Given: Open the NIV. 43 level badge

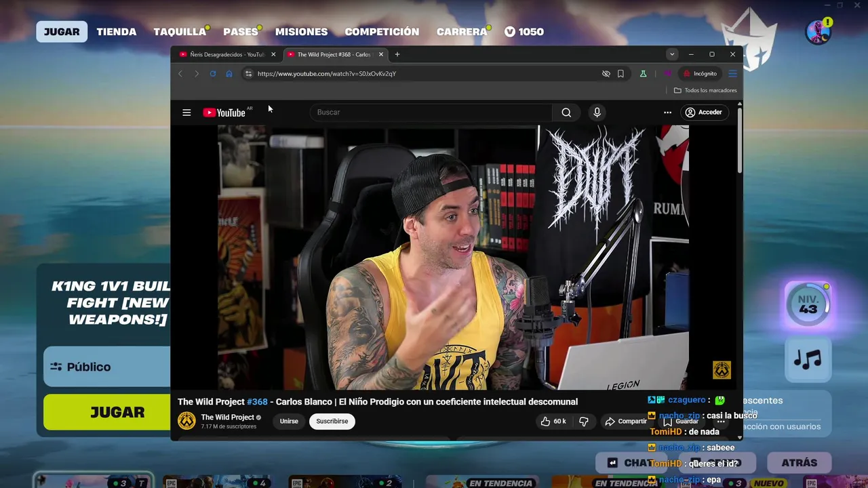Looking at the screenshot, I should (808, 304).
